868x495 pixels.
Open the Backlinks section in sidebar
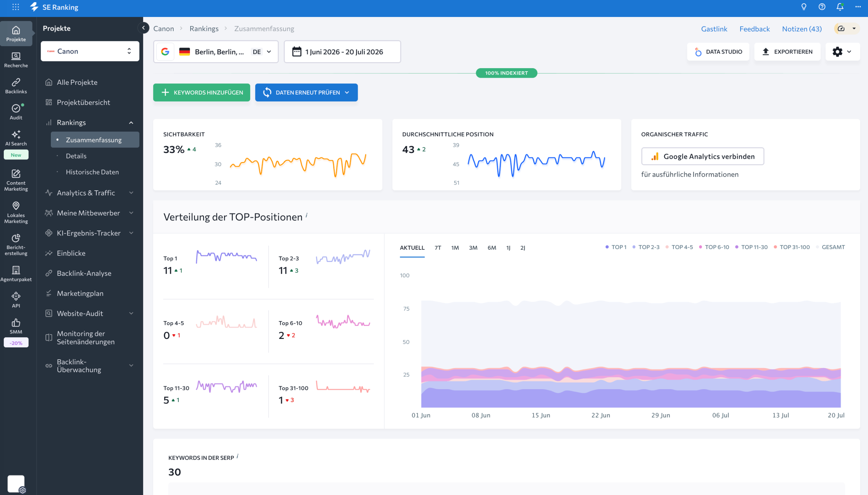point(16,86)
